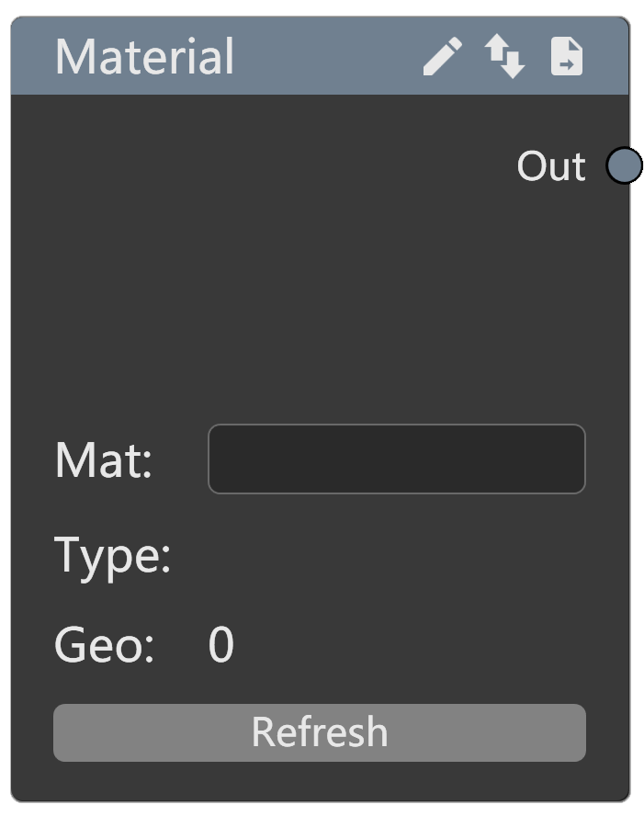The height and width of the screenshot is (816, 644).
Task: Select the Out socket connector
Action: click(x=625, y=166)
